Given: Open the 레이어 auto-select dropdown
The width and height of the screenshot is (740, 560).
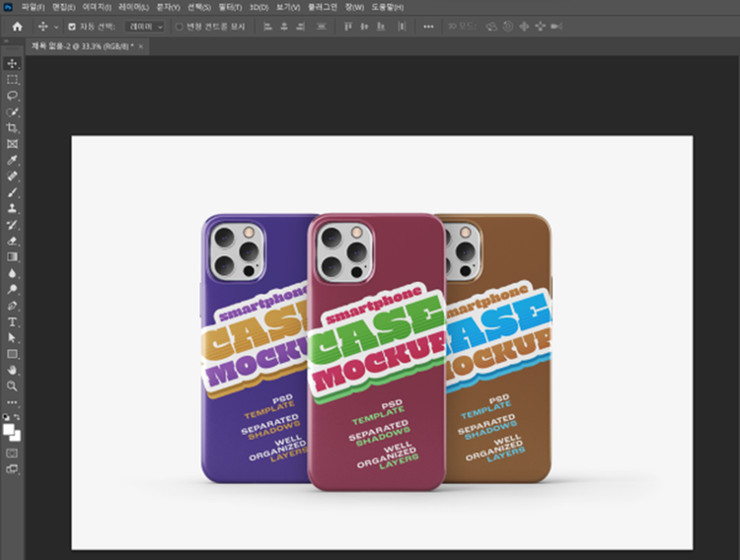Looking at the screenshot, I should point(144,27).
